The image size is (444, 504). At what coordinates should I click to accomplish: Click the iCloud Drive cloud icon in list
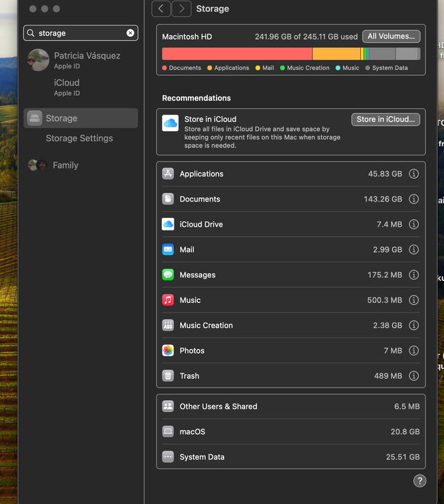tap(168, 224)
